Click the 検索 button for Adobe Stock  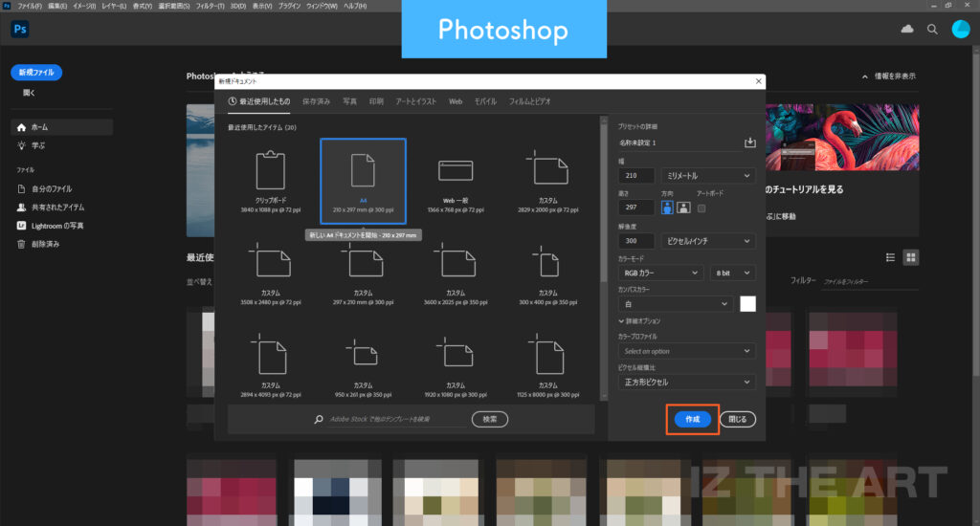(490, 419)
